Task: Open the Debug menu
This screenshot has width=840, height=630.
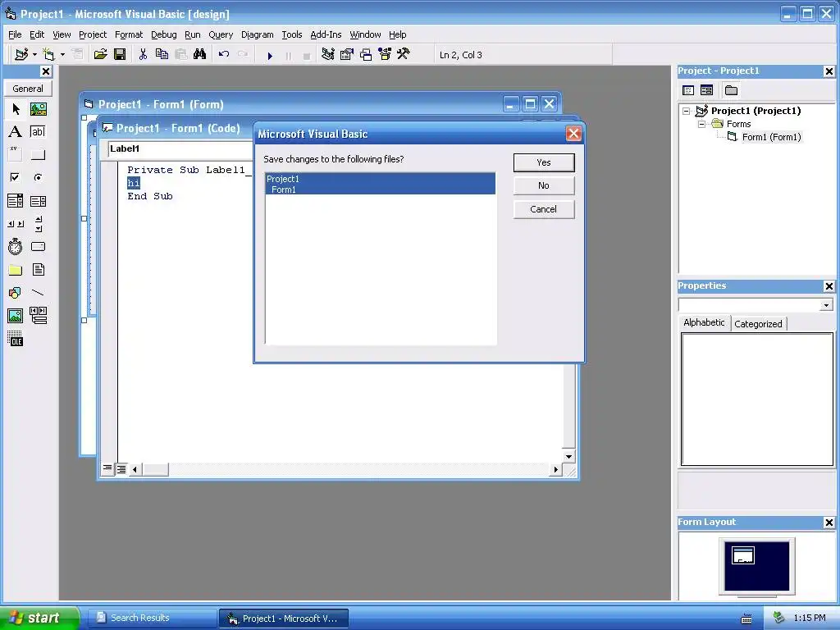Action: pyautogui.click(x=163, y=34)
